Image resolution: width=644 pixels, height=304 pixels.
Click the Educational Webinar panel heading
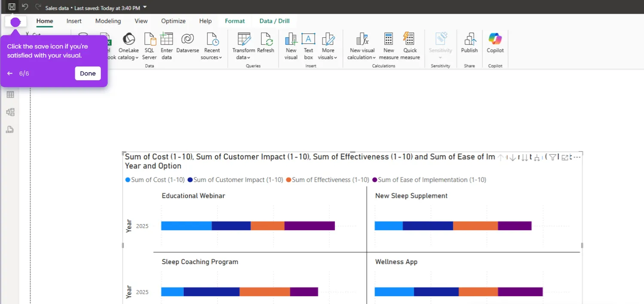(x=193, y=196)
